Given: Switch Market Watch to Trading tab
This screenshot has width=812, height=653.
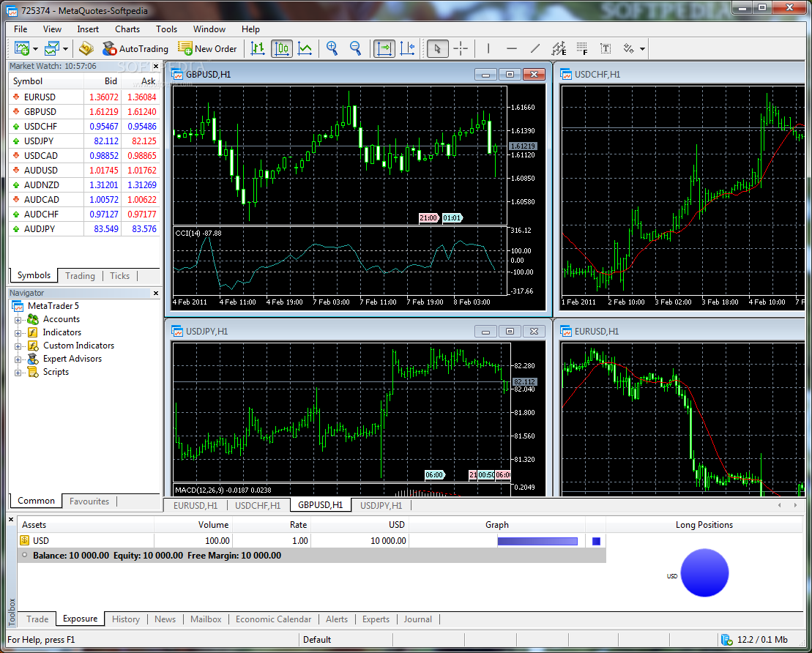Looking at the screenshot, I should pos(81,275).
